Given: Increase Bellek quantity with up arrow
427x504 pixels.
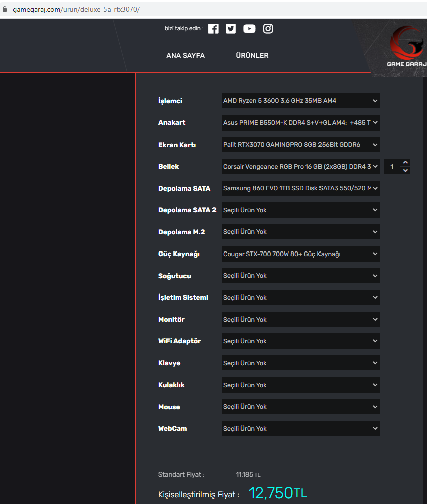Looking at the screenshot, I should tap(405, 162).
